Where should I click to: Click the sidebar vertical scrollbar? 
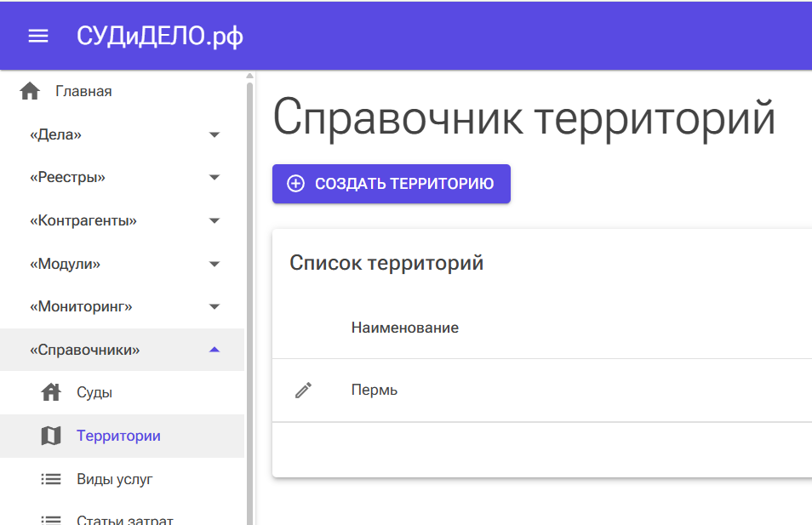[249, 298]
